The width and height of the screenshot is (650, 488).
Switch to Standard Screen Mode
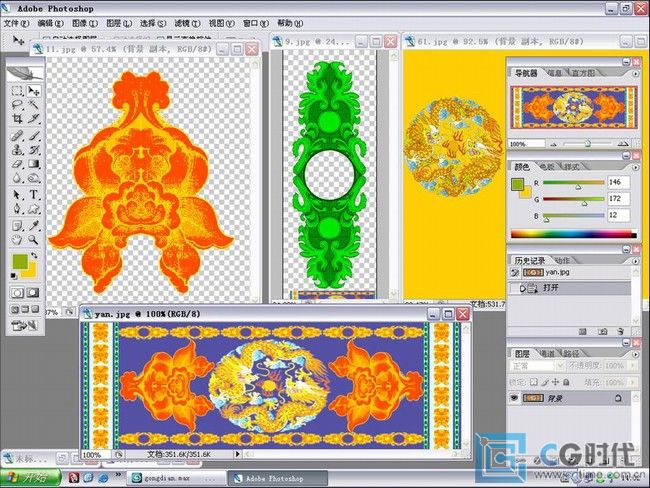tap(15, 309)
